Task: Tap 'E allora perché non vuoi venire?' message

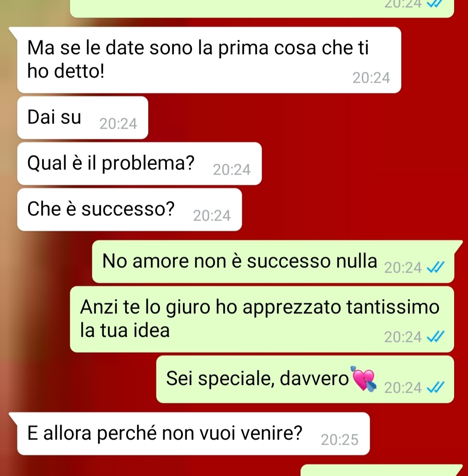Action: (x=193, y=434)
